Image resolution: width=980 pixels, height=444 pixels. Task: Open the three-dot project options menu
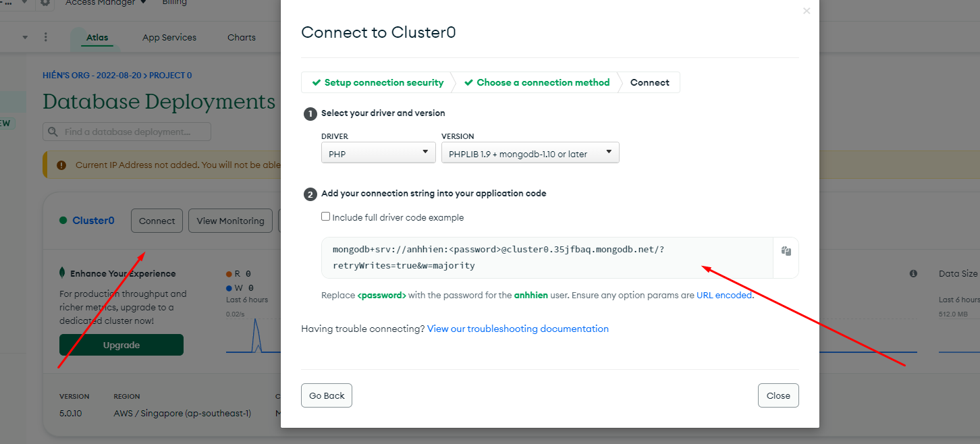point(46,37)
